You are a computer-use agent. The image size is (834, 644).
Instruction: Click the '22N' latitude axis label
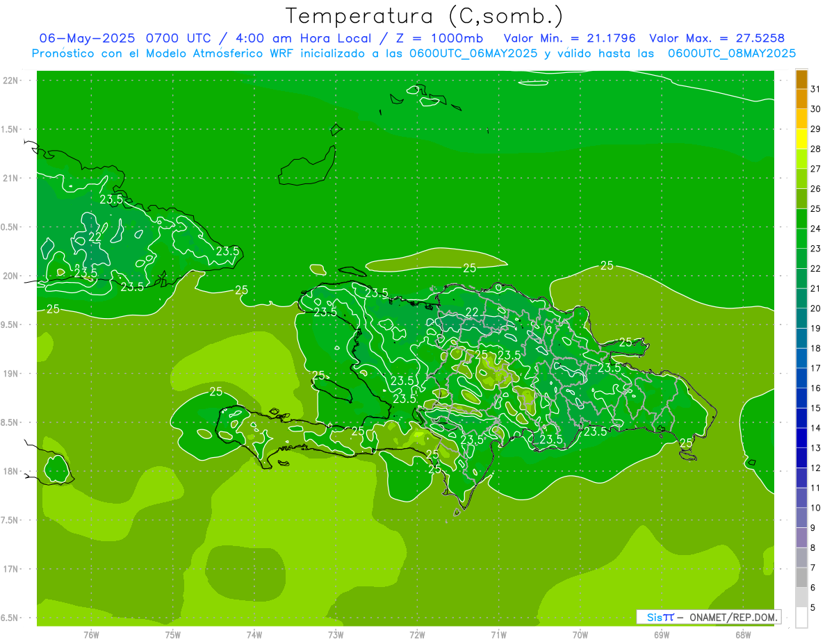click(x=12, y=81)
